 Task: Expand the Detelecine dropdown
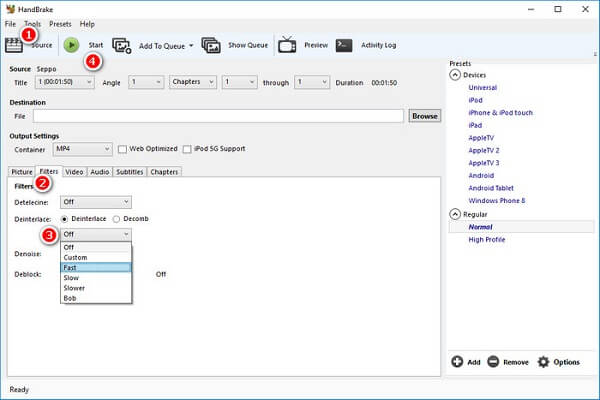click(96, 202)
